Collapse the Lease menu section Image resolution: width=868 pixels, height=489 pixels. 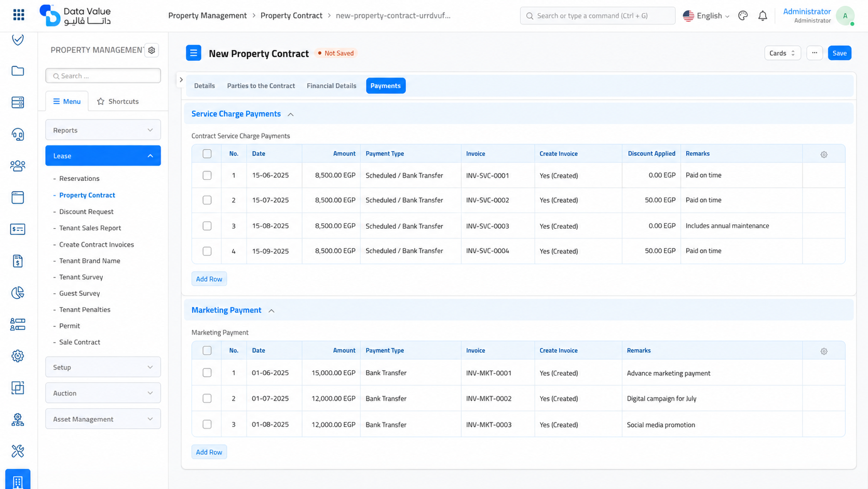pos(103,156)
